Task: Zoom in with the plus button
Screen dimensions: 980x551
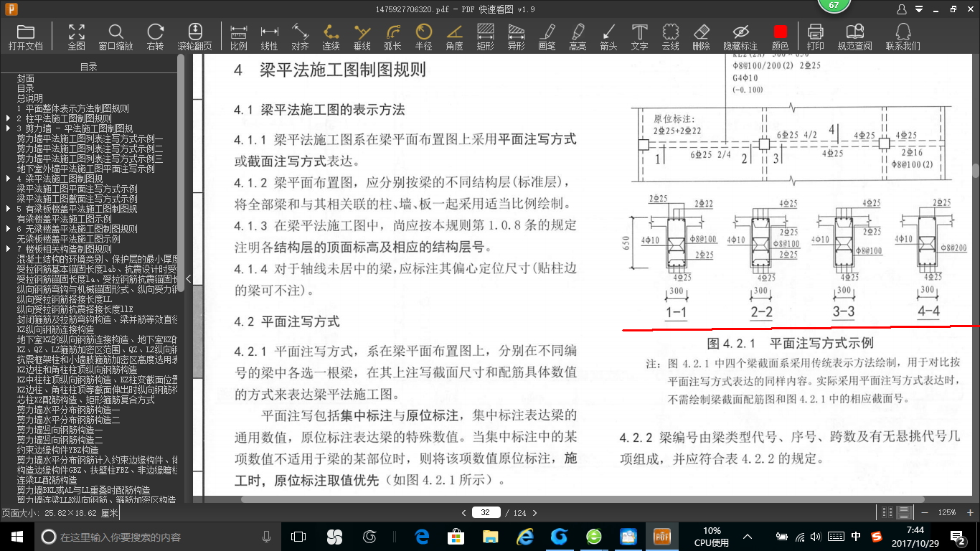Action: (970, 512)
